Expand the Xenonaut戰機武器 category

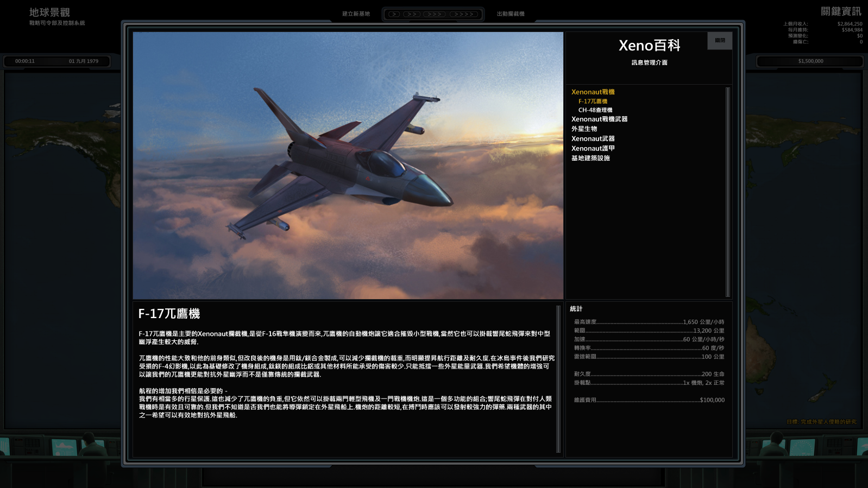599,119
